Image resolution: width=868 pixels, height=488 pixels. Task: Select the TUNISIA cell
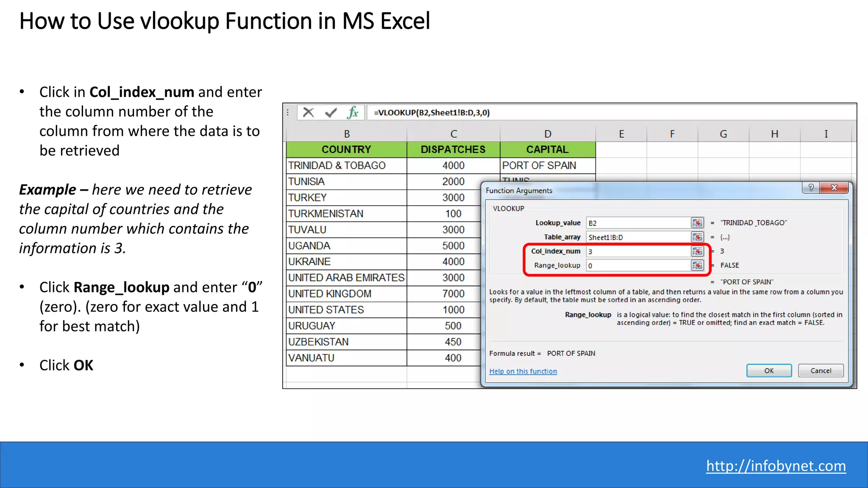pos(347,182)
